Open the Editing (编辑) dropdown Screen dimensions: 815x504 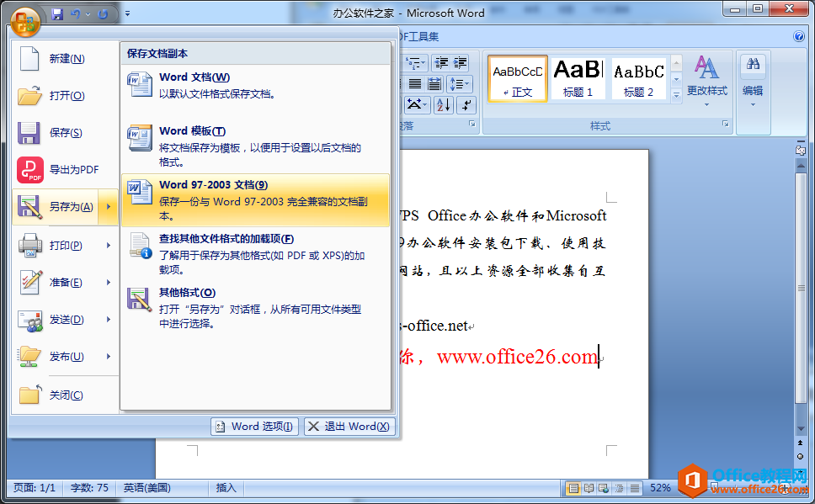click(753, 82)
